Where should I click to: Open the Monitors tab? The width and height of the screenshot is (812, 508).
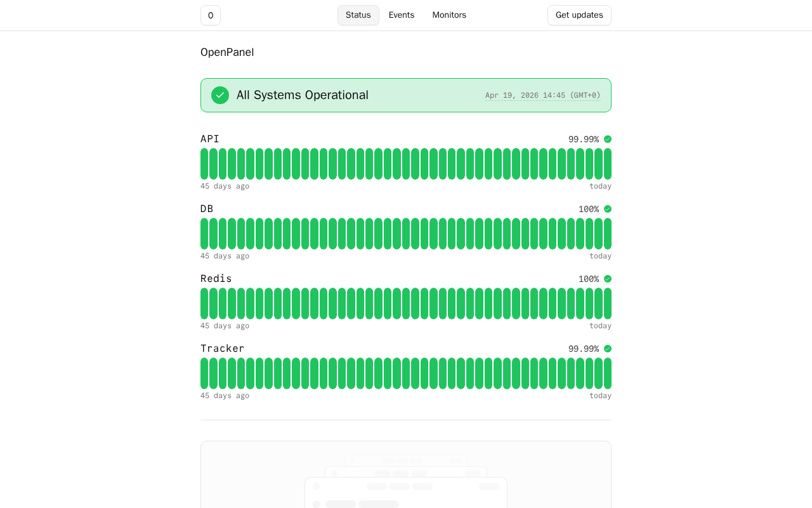(x=449, y=15)
